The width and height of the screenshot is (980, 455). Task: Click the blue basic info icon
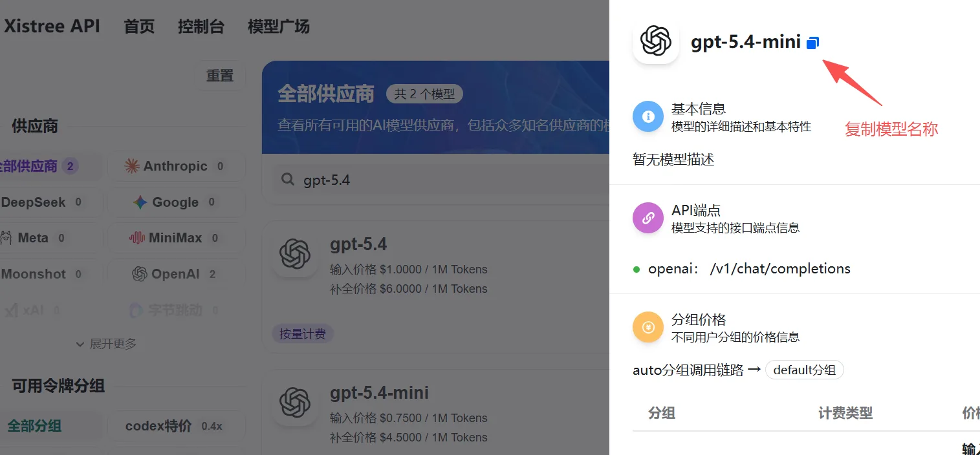648,117
